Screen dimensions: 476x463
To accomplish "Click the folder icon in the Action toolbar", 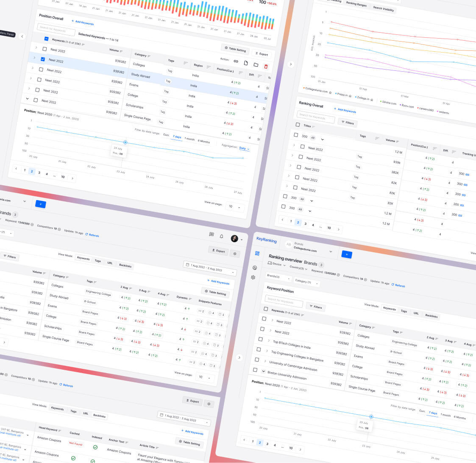I will click(x=256, y=65).
